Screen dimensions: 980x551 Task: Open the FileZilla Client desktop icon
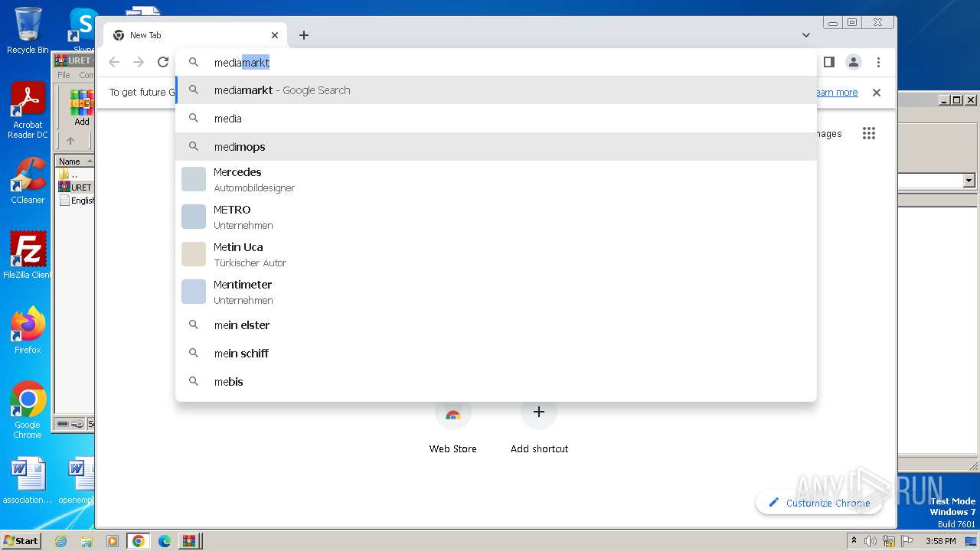click(x=28, y=256)
